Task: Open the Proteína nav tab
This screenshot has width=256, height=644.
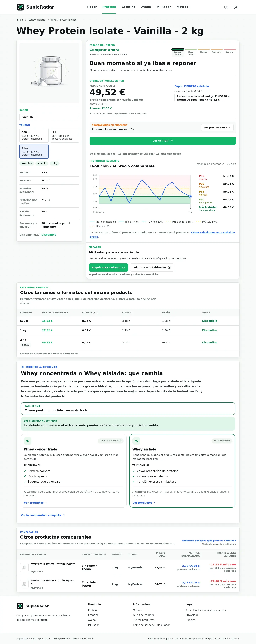Action: (x=109, y=7)
